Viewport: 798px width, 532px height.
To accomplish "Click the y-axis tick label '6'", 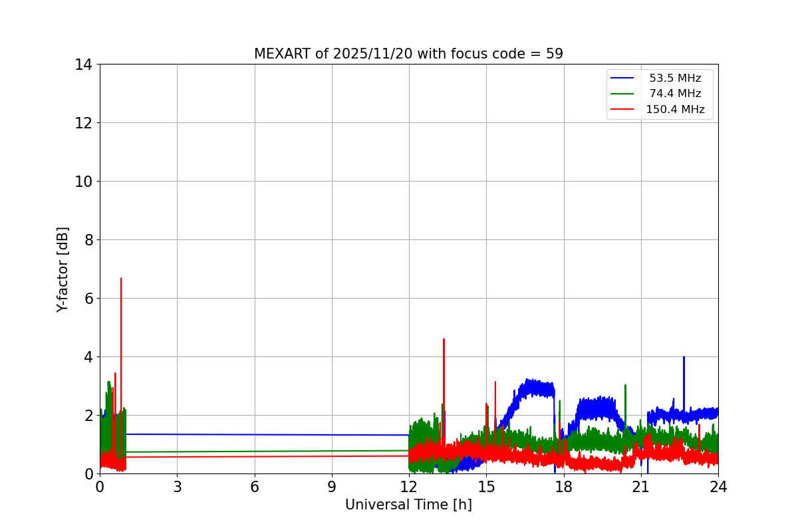I will click(x=88, y=299).
